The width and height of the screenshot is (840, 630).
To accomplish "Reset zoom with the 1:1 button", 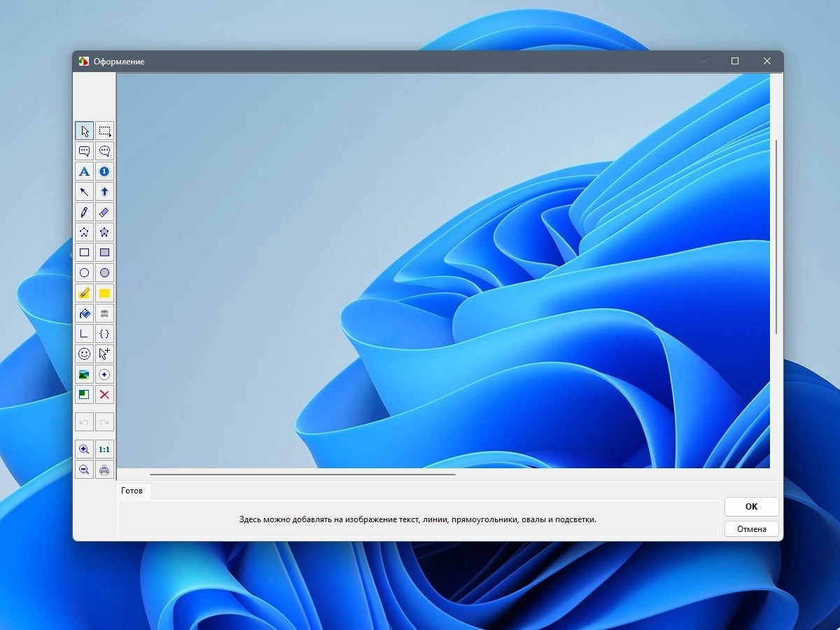I will click(x=104, y=449).
